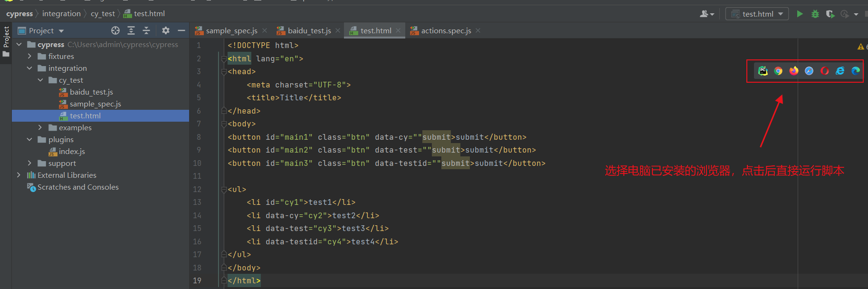Open test.html in Internet Explorer
The image size is (868, 289).
point(840,71)
